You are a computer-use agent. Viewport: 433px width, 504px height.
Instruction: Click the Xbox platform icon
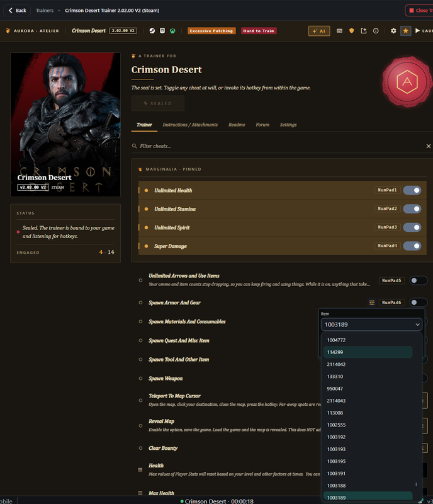coord(173,31)
